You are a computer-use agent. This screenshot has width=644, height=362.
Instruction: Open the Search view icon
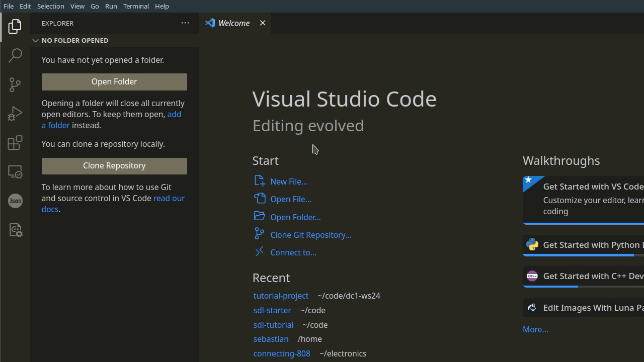15,55
